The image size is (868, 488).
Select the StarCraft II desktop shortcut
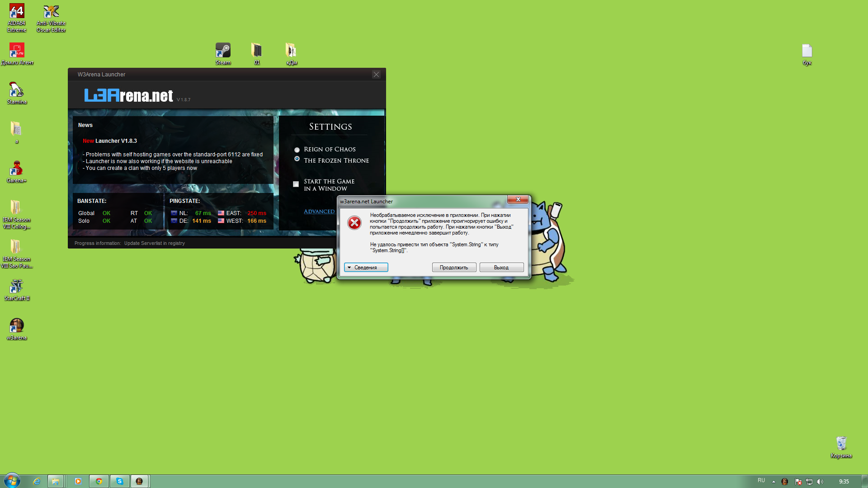[x=17, y=289]
